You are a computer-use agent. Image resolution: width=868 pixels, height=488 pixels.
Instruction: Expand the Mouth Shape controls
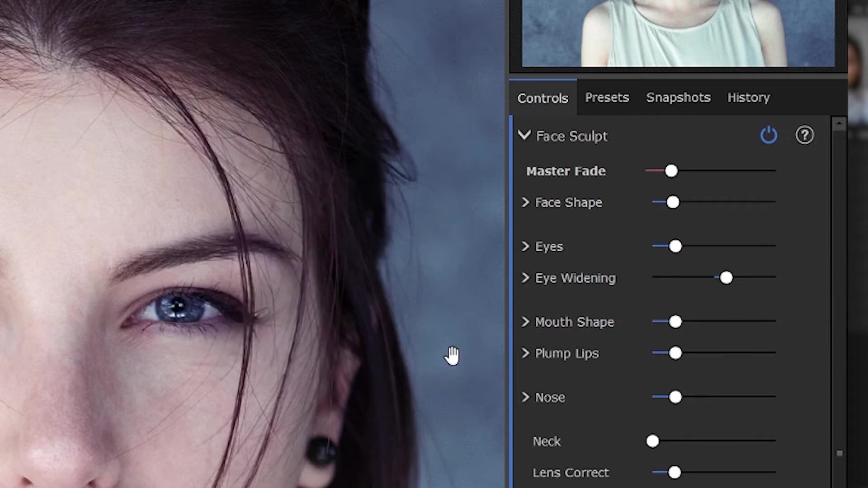pos(525,322)
